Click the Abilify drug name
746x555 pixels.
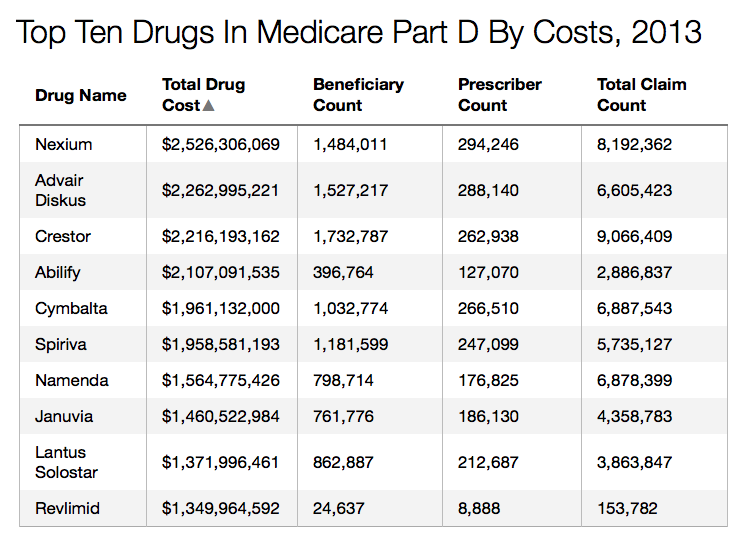click(x=58, y=273)
